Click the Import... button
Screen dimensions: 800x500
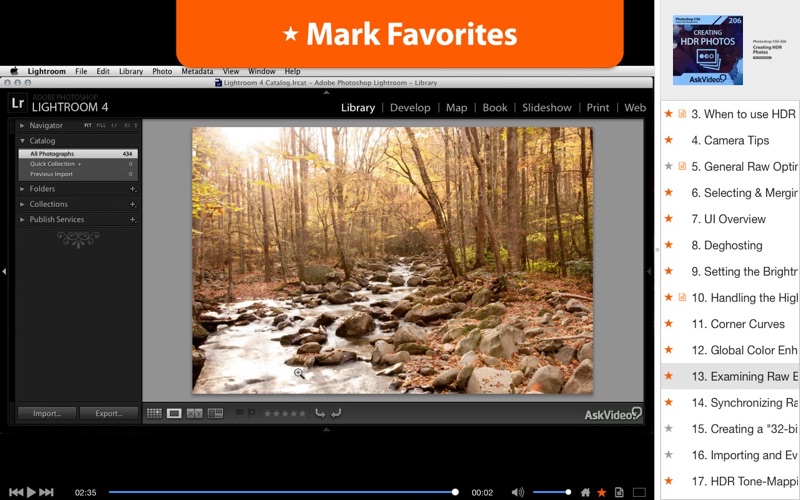(x=47, y=413)
